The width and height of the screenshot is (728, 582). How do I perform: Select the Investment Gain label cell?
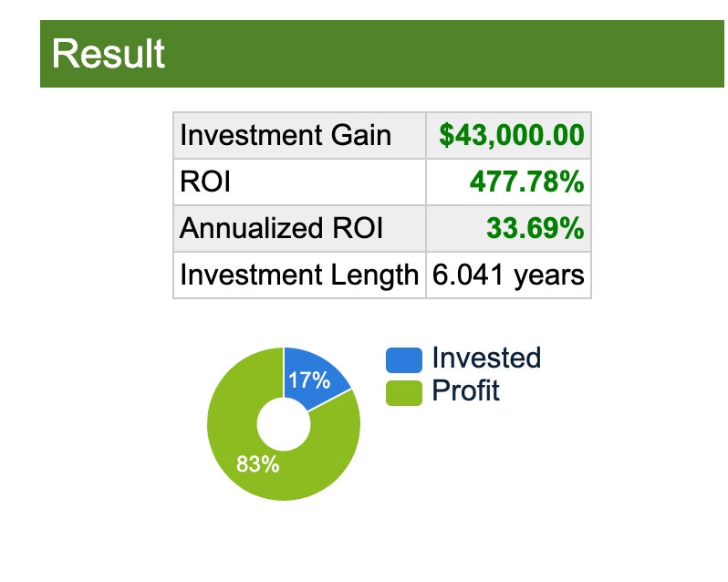pyautogui.click(x=286, y=136)
